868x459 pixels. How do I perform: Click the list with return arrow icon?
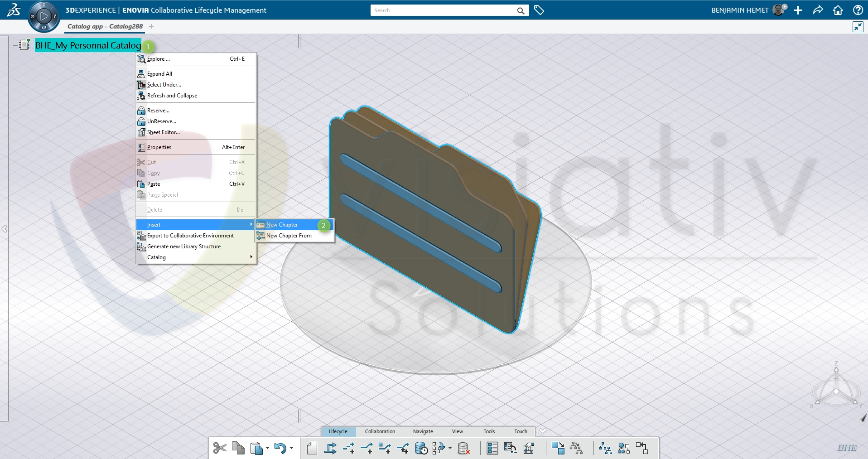click(511, 448)
